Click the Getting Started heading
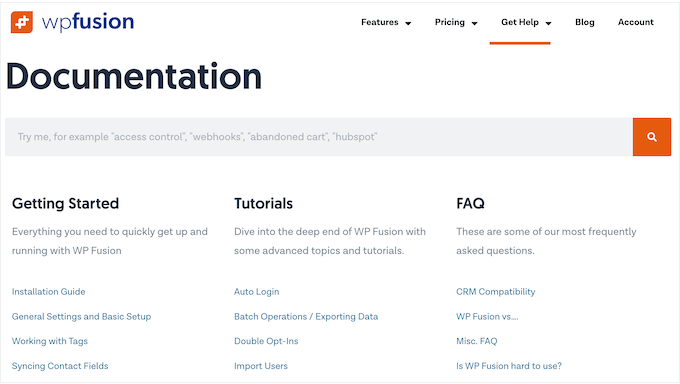The height and width of the screenshot is (384, 680). coord(65,203)
